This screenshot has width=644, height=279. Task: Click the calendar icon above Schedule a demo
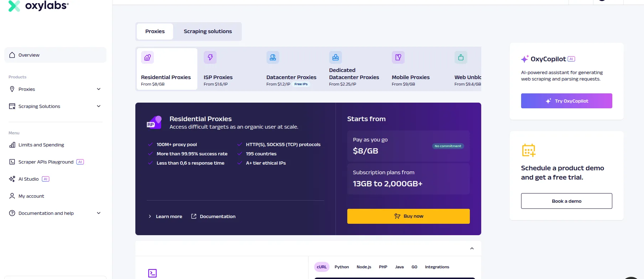[529, 150]
